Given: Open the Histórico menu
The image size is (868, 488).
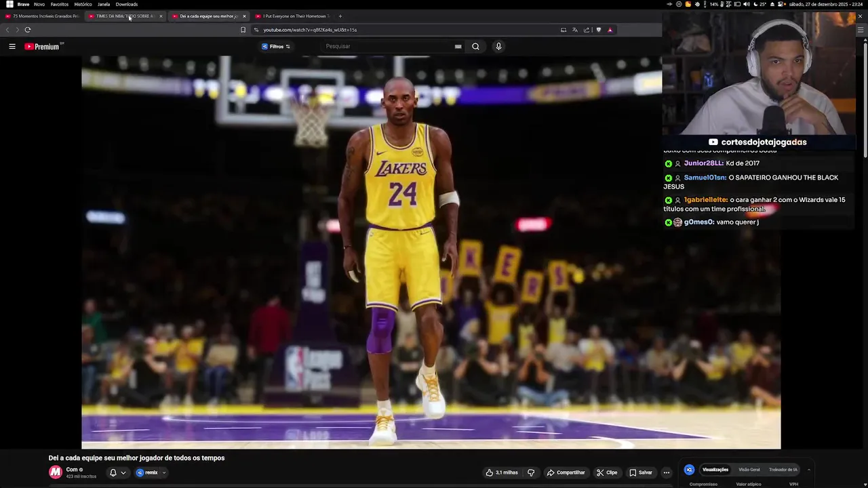Looking at the screenshot, I should pyautogui.click(x=83, y=4).
